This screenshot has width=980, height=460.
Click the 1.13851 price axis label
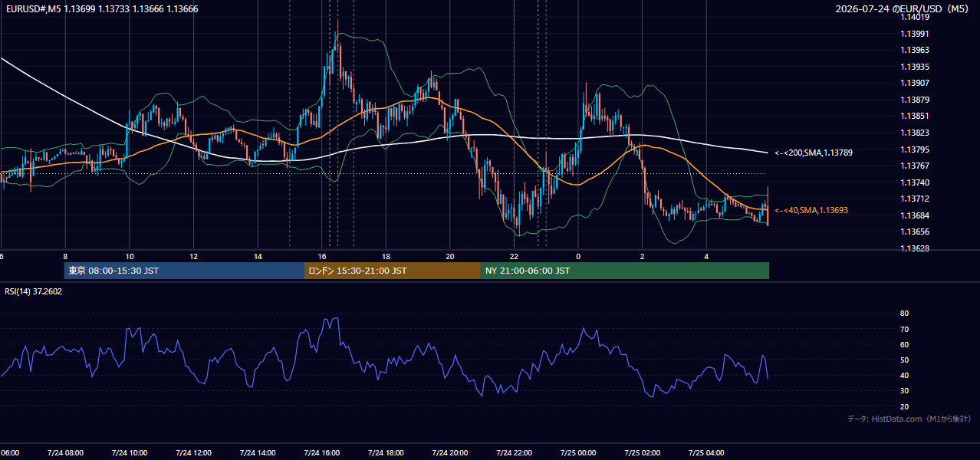pyautogui.click(x=915, y=116)
